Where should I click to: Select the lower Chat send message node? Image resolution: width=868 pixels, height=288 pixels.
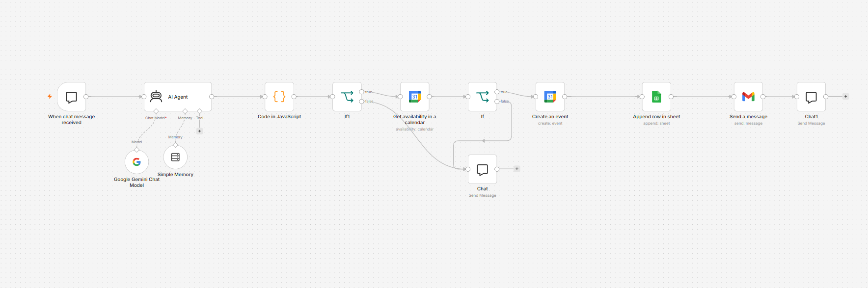click(x=483, y=169)
